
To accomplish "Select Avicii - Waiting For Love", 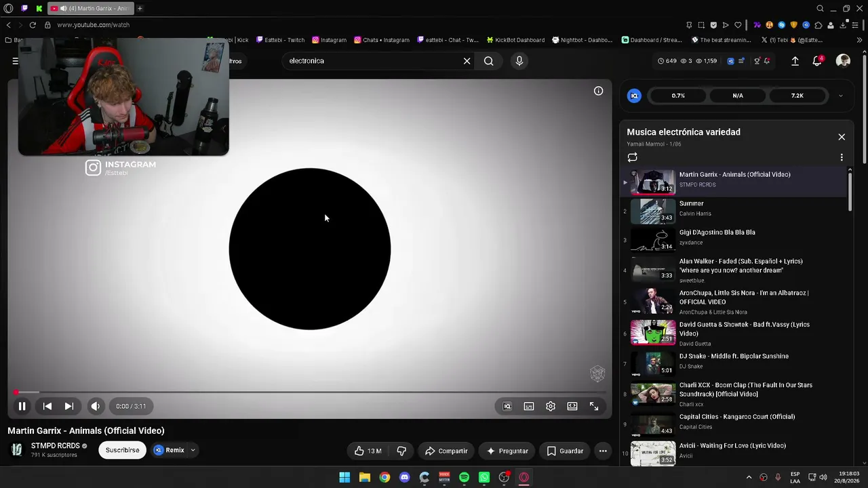I will 734,453.
